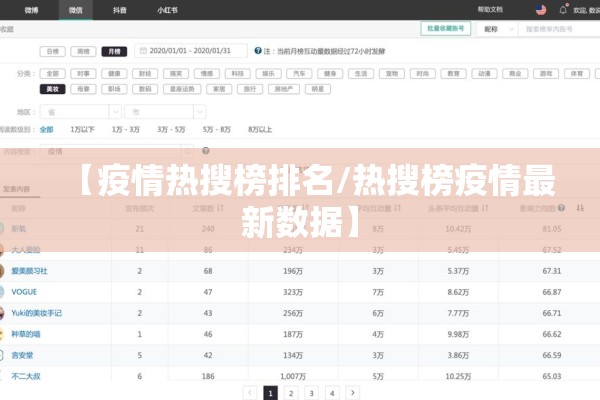Select 3万 - 5万 read-count level

(x=171, y=129)
